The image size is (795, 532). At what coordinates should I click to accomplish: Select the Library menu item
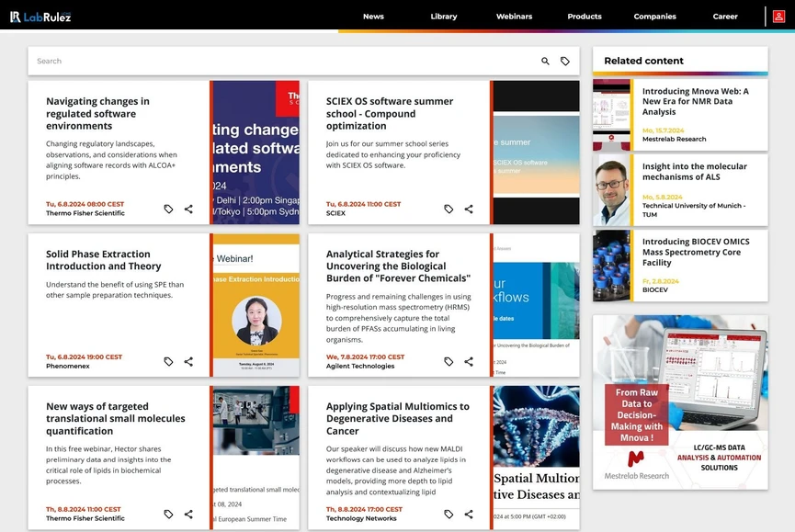[444, 16]
